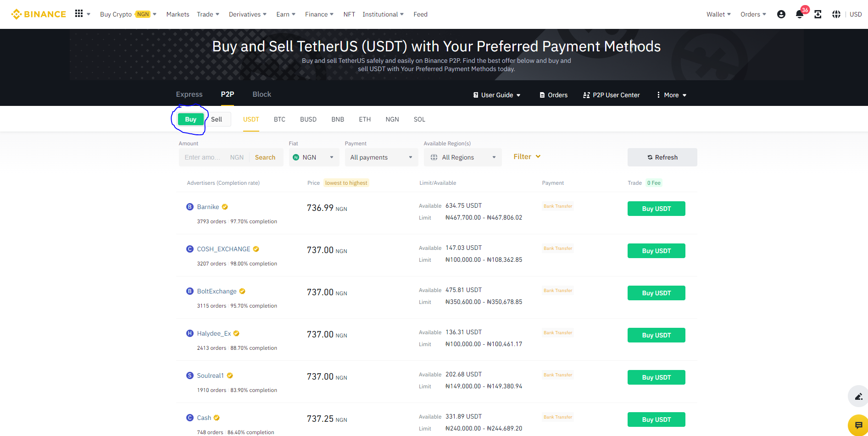868x436 pixels.
Task: Click the app download icon
Action: (x=818, y=14)
